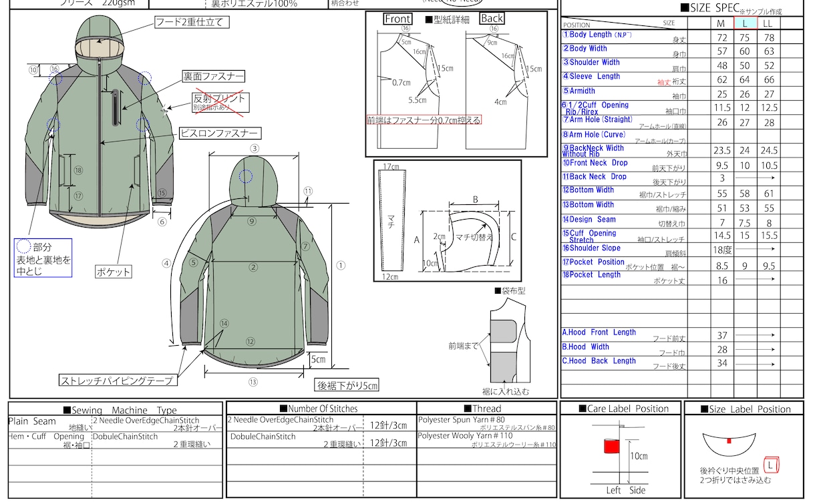Click the boxed Front pattern label
Screen dimensions: 815x504
[x=398, y=19]
